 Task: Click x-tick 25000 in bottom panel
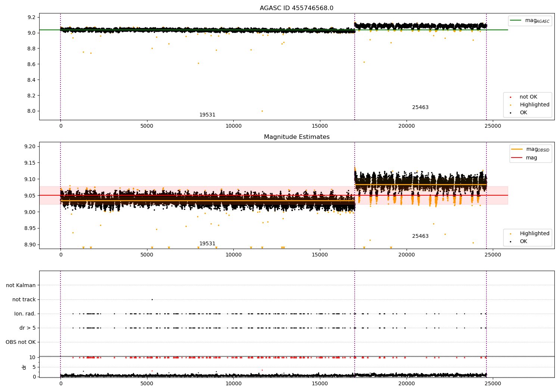[x=493, y=383]
